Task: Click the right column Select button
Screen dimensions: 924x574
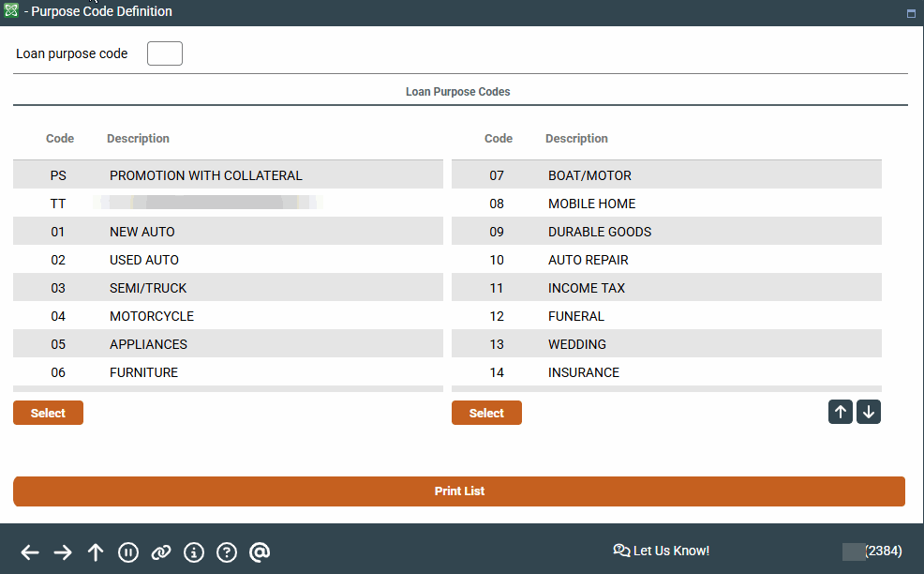Action: pyautogui.click(x=486, y=413)
